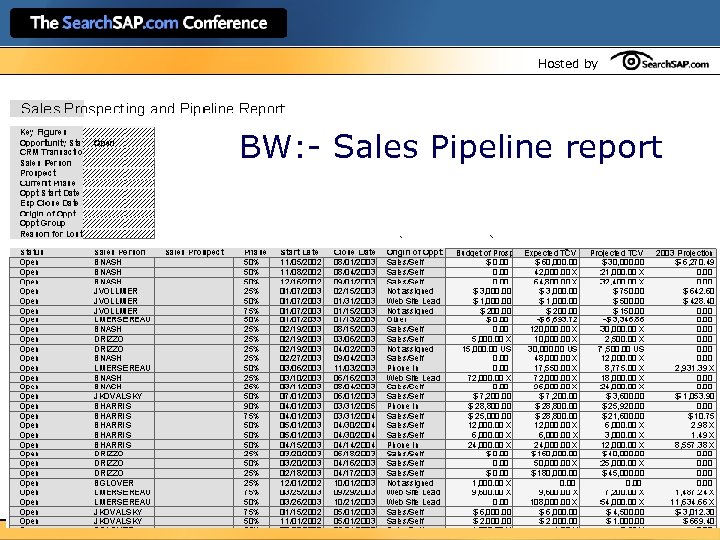Screen dimensions: 720x540
Task: Click the close date 11/03/2003 cell
Action: point(354,368)
